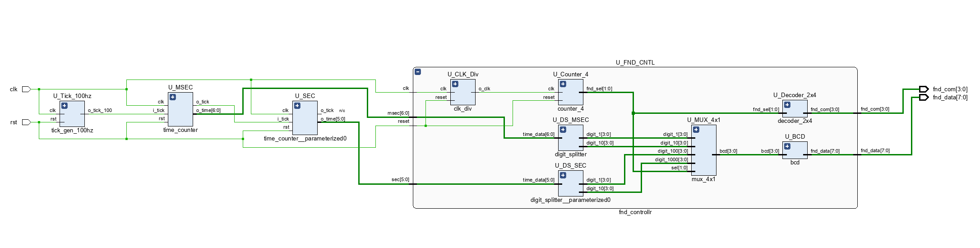Click the tick_gen_100hz module label
The height and width of the screenshot is (248, 980).
coord(72,130)
